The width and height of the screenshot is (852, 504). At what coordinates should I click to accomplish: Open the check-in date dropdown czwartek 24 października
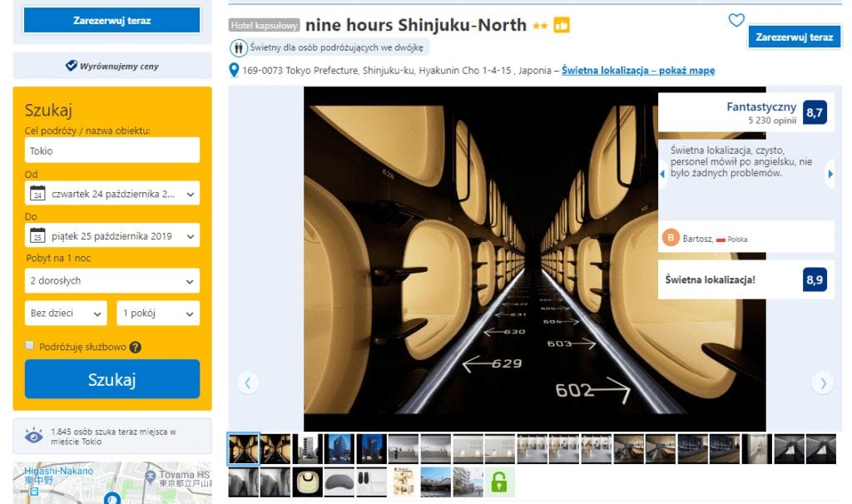(x=112, y=193)
